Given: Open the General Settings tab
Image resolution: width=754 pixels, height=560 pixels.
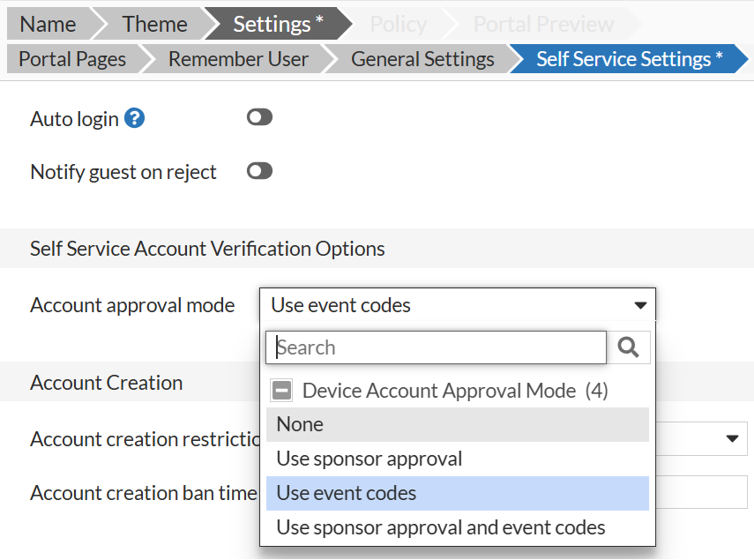Looking at the screenshot, I should [x=422, y=58].
